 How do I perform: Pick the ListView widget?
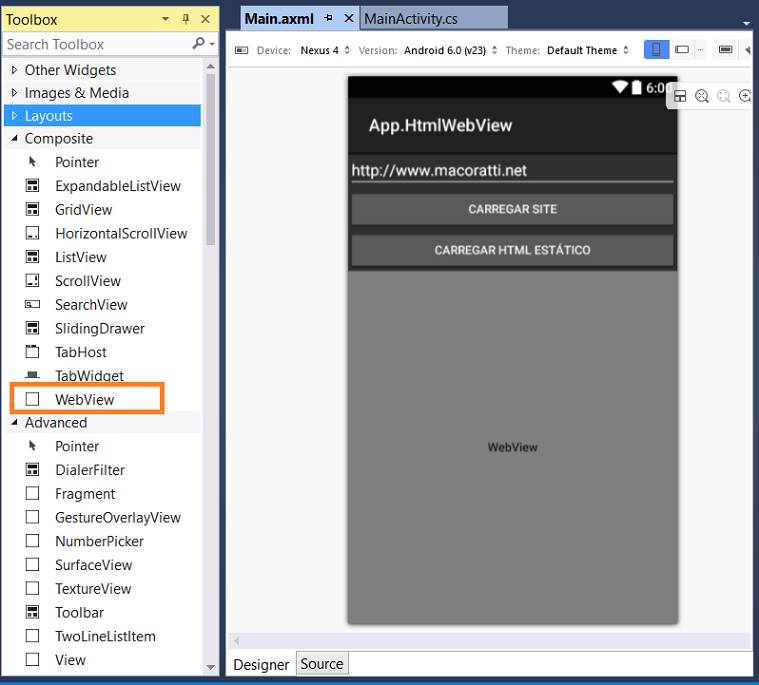80,257
